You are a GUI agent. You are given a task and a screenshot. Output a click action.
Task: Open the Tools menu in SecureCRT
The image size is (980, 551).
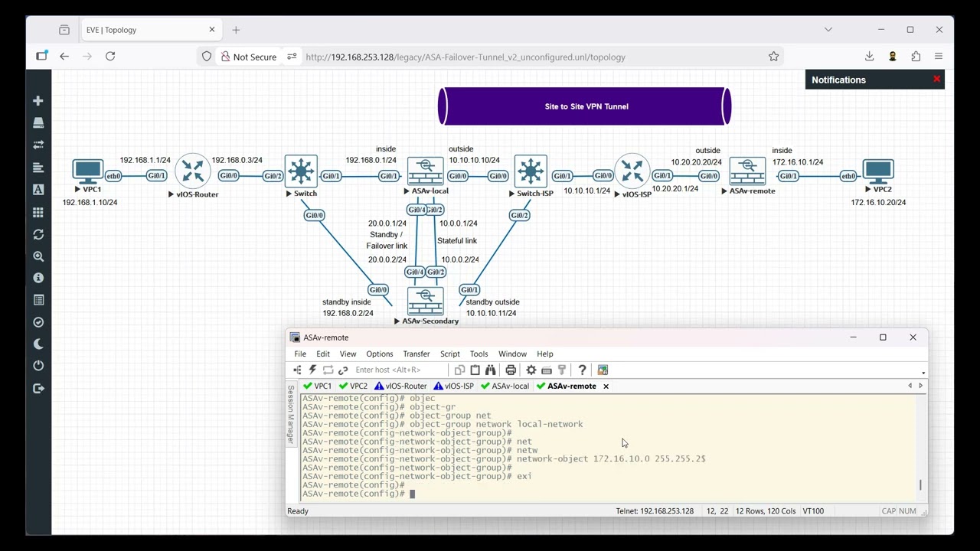pos(479,354)
